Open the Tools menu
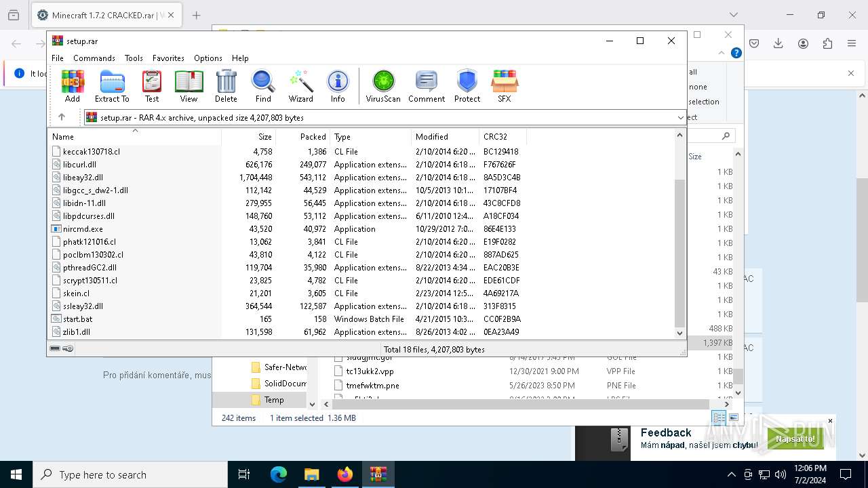Image resolution: width=868 pixels, height=488 pixels. [x=134, y=58]
